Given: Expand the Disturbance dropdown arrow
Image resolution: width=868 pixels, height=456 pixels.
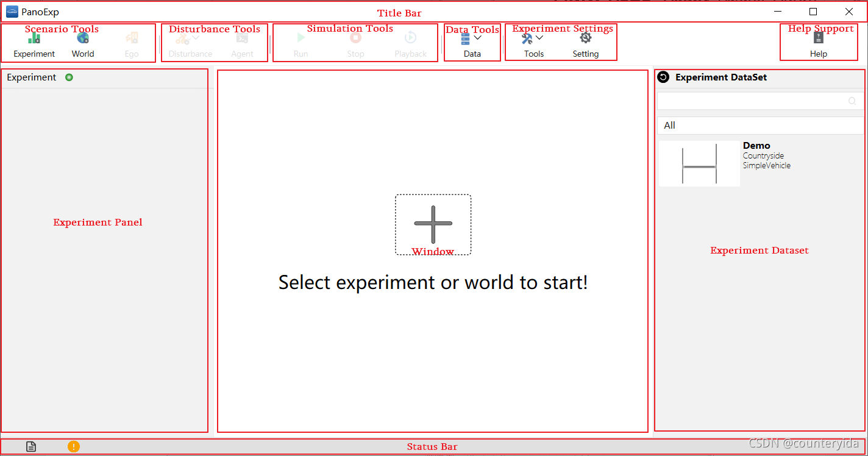Looking at the screenshot, I should 196,38.
